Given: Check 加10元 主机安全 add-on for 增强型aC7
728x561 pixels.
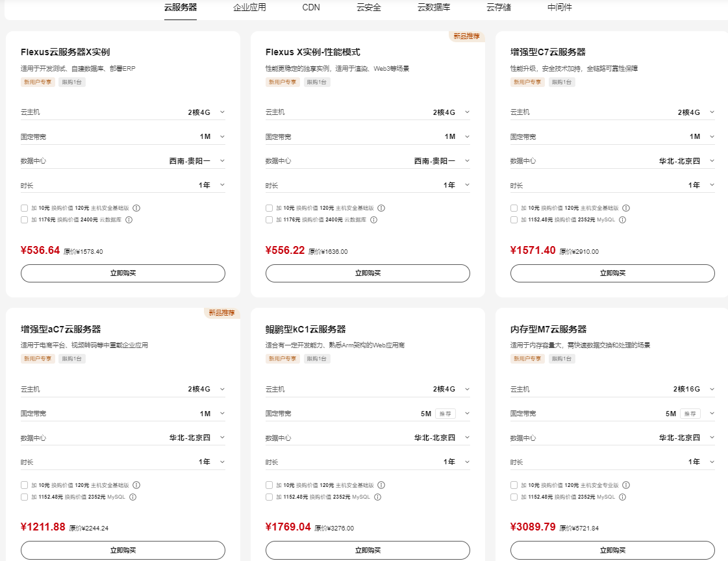Looking at the screenshot, I should 24,485.
